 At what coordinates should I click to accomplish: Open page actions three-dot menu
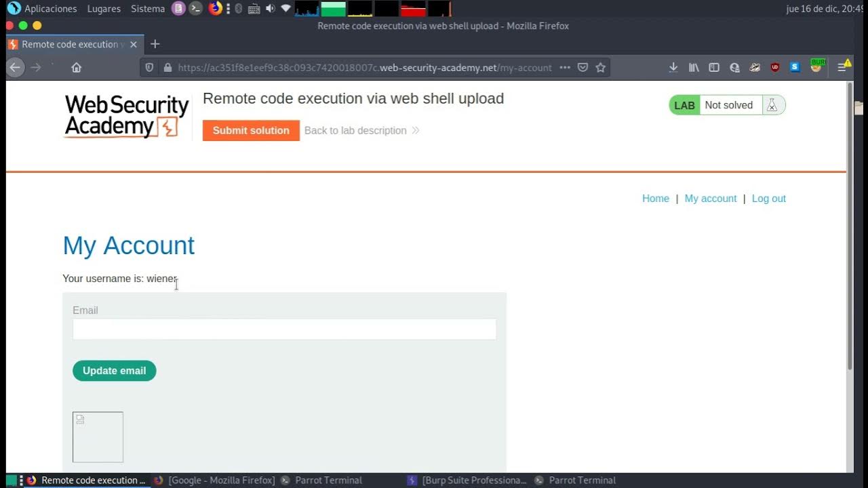point(565,68)
